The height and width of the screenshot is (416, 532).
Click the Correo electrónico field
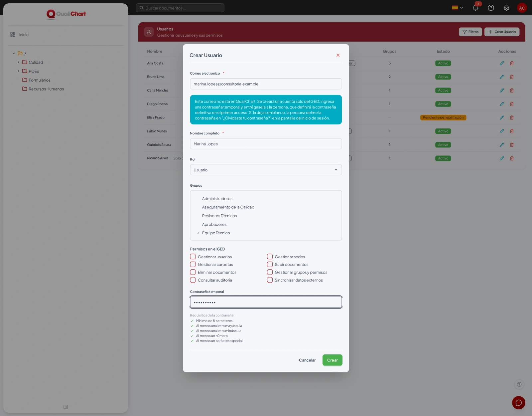click(x=266, y=84)
